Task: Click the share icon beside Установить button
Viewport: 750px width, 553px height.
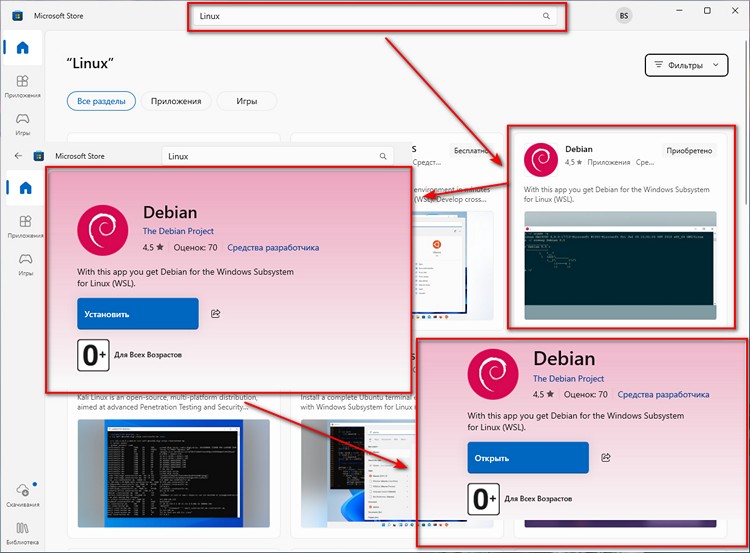Action: pyautogui.click(x=216, y=314)
